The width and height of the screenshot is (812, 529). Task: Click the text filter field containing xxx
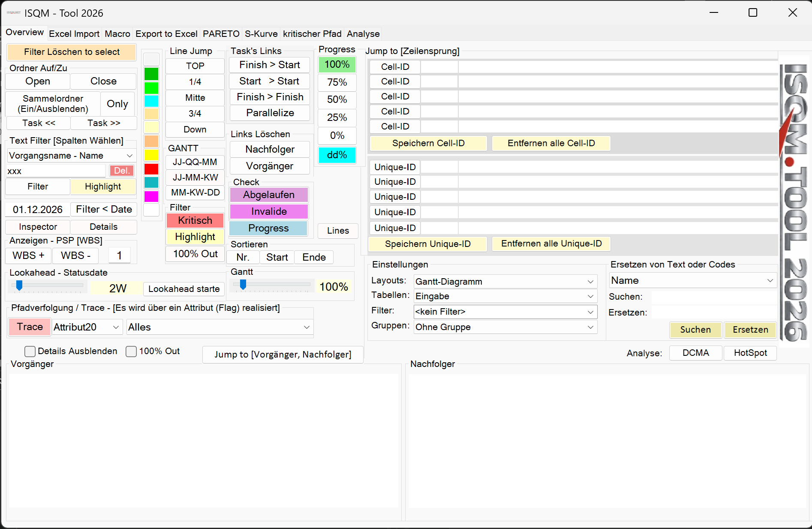pyautogui.click(x=56, y=171)
